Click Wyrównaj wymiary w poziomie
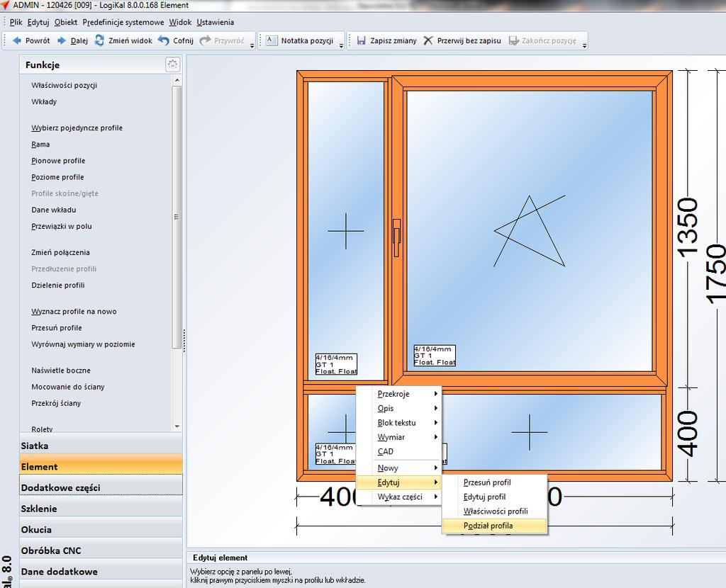The height and width of the screenshot is (588, 726). (84, 344)
